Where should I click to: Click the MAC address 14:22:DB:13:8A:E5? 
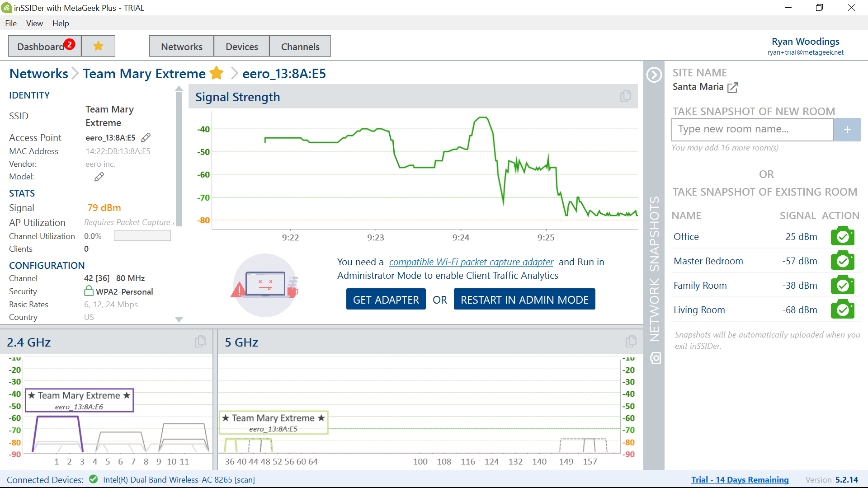(118, 151)
